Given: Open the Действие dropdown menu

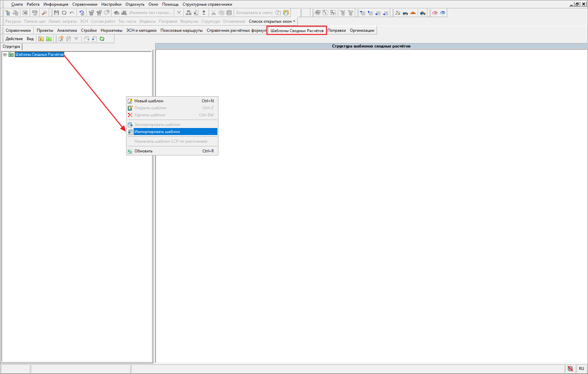Looking at the screenshot, I should pos(14,39).
